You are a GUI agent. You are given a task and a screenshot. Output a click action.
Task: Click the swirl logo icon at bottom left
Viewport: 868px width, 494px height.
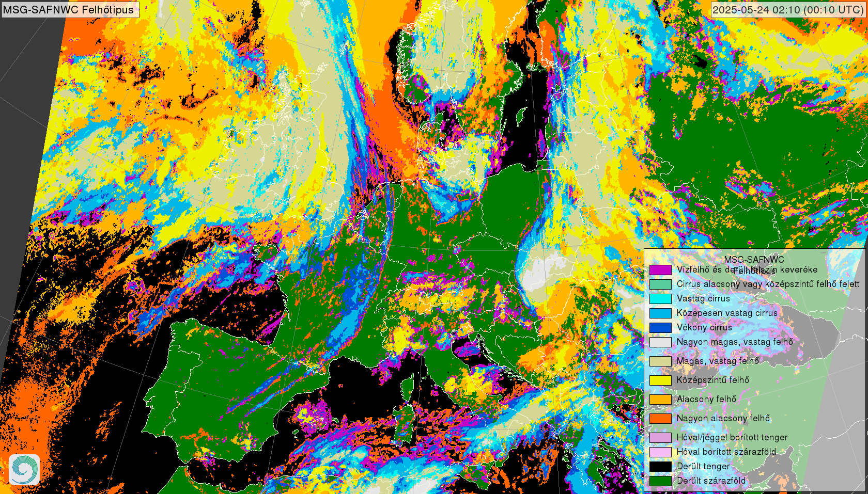pyautogui.click(x=24, y=469)
